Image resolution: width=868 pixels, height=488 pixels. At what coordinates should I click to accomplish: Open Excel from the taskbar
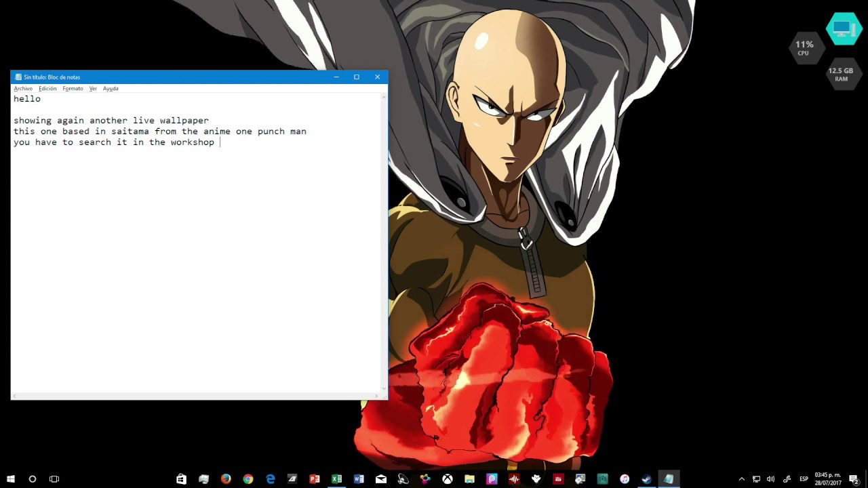[336, 479]
